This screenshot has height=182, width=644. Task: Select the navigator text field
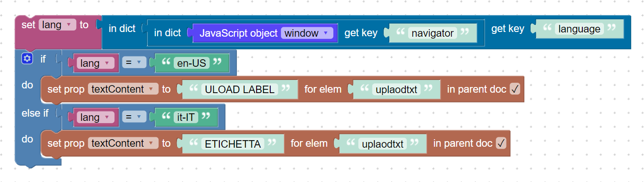pyautogui.click(x=433, y=33)
